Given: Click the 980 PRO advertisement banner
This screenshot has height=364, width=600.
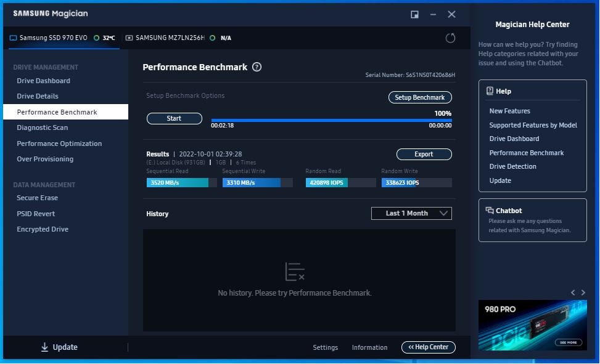Looking at the screenshot, I should pyautogui.click(x=533, y=325).
